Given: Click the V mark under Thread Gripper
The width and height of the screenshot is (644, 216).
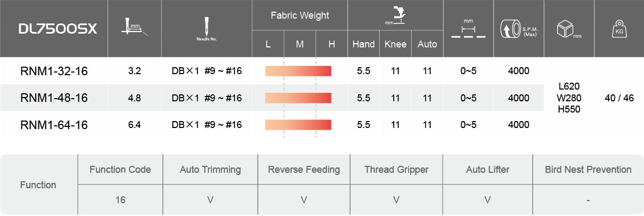Looking at the screenshot, I should (x=396, y=200).
